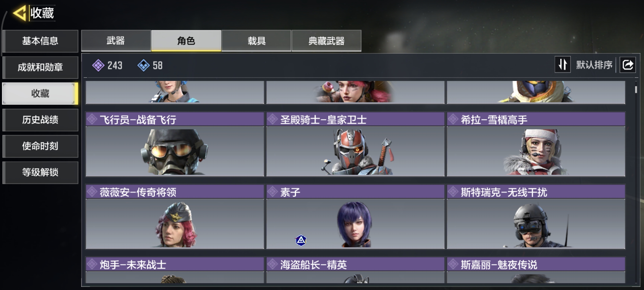Image resolution: width=644 pixels, height=290 pixels.
Task: Select the 圣殿骑士-皇家卫士 character card
Action: [x=355, y=144]
